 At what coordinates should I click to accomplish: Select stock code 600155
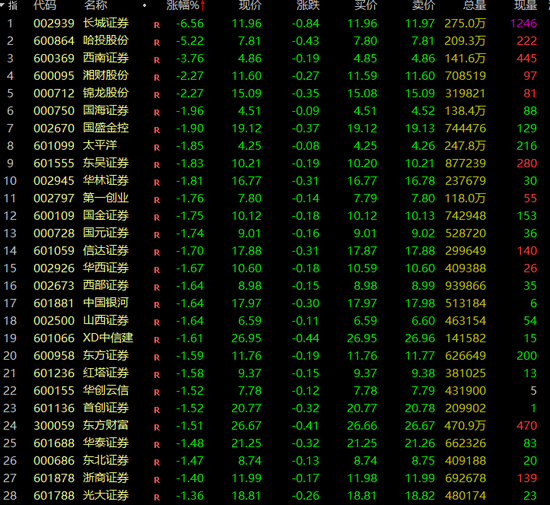pyautogui.click(x=54, y=391)
